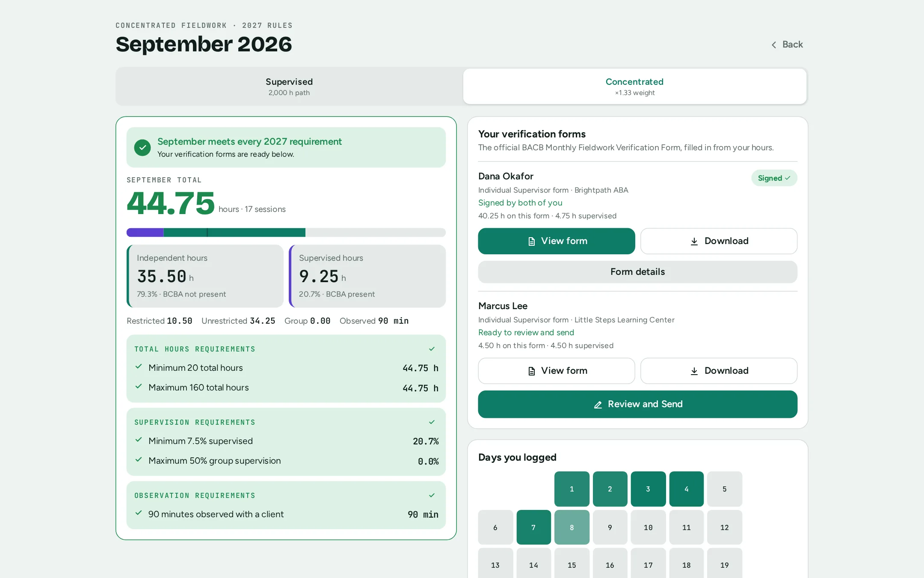The image size is (924, 578).
Task: Click the green success check circle icon
Action: pyautogui.click(x=142, y=147)
